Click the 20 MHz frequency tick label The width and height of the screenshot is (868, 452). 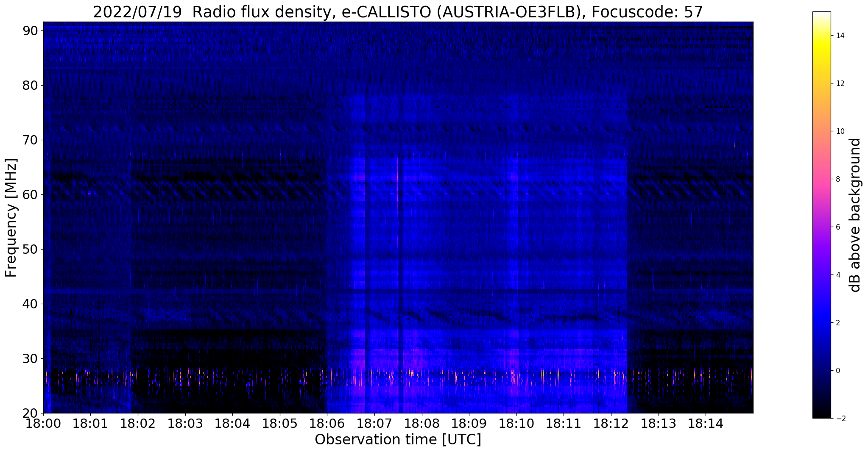30,413
